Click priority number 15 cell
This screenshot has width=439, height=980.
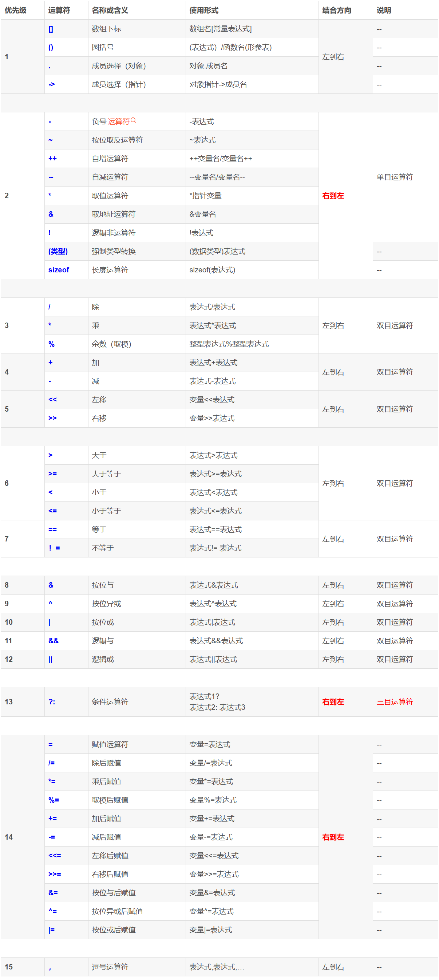point(23,967)
